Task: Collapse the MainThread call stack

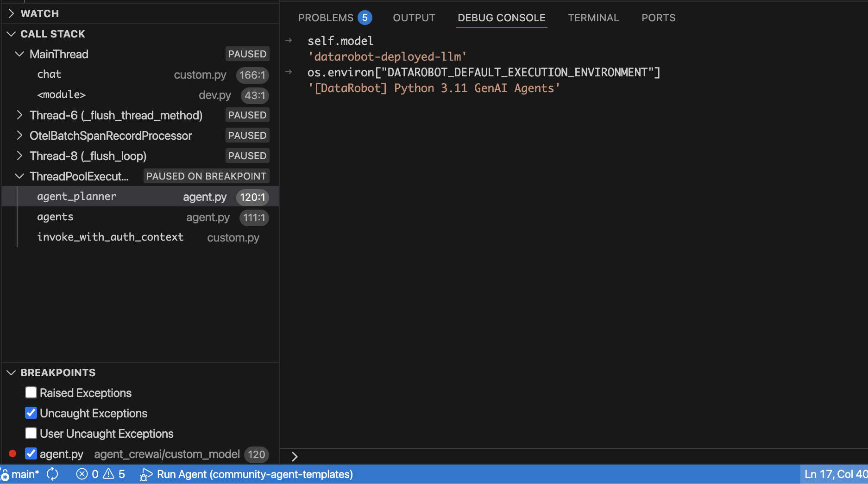Action: 19,54
